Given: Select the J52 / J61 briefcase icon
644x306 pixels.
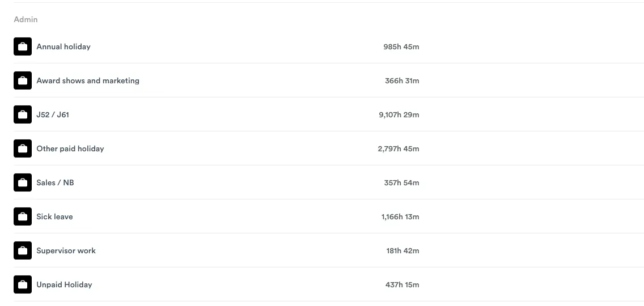Looking at the screenshot, I should pos(23,114).
